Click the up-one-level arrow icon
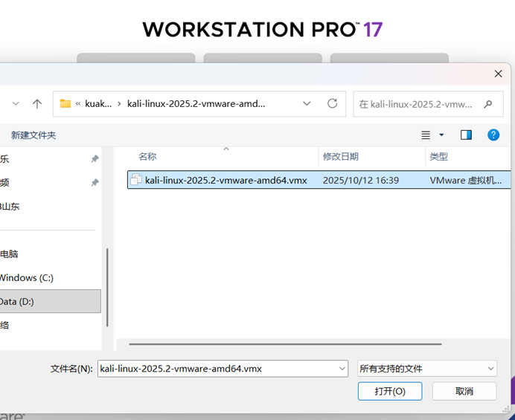The image size is (515, 420). [37, 104]
